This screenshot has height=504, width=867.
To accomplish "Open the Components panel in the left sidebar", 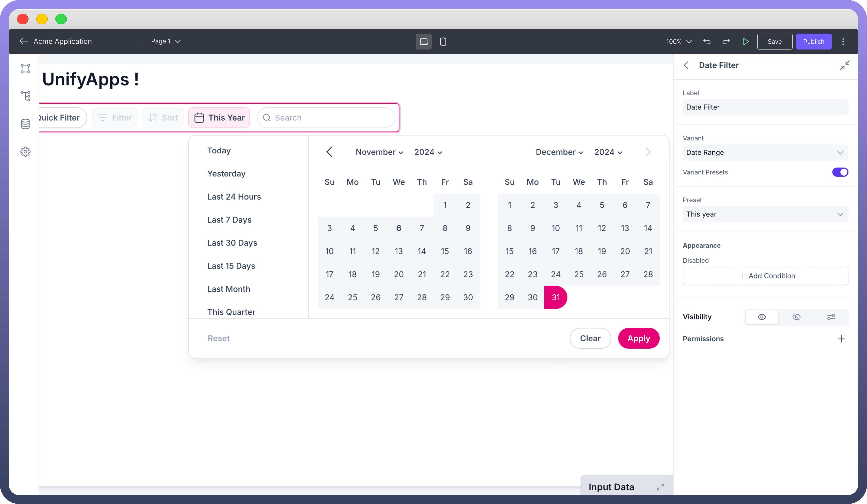I will pyautogui.click(x=25, y=68).
